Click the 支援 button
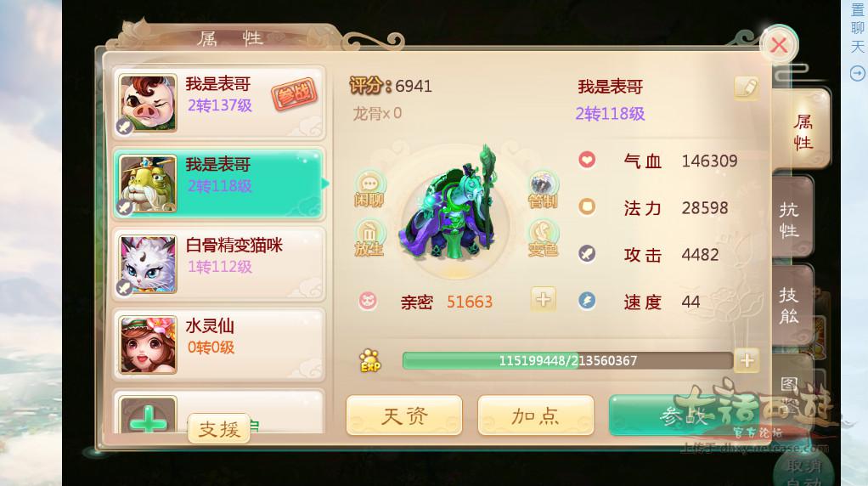The width and height of the screenshot is (868, 486). point(219,428)
